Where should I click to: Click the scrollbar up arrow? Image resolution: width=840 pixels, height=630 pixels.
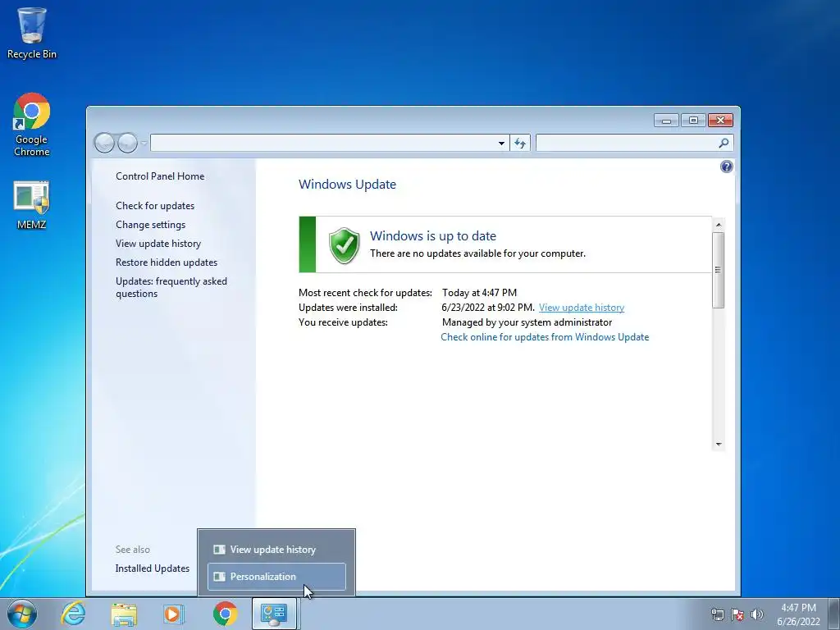pos(719,224)
